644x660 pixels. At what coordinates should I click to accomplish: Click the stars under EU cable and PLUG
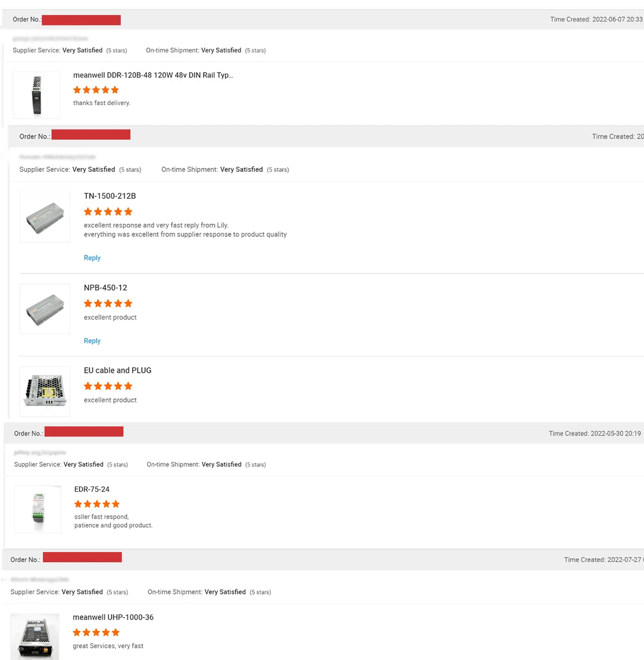pyautogui.click(x=108, y=386)
